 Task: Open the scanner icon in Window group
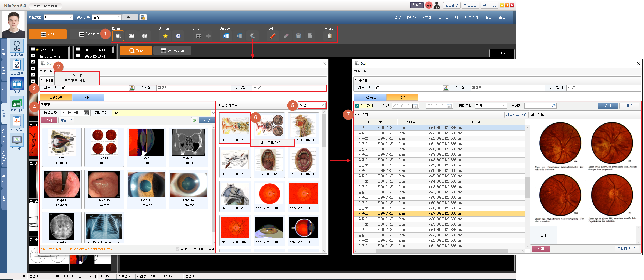[x=252, y=36]
